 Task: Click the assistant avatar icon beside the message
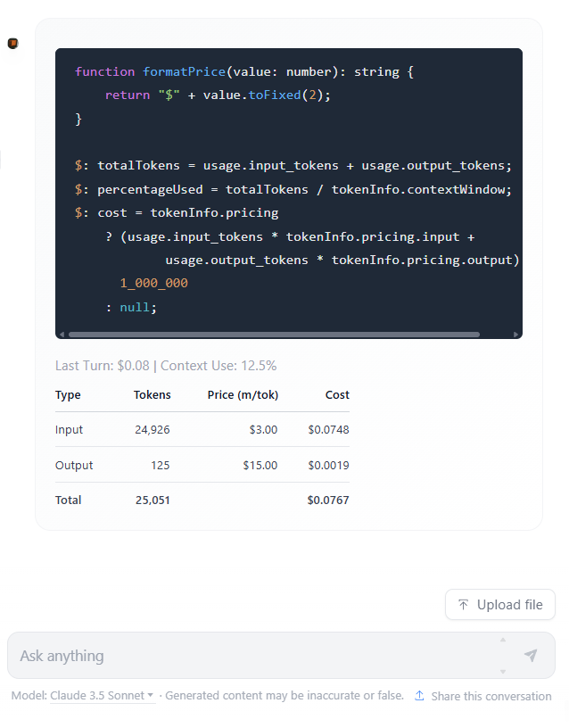point(13,44)
